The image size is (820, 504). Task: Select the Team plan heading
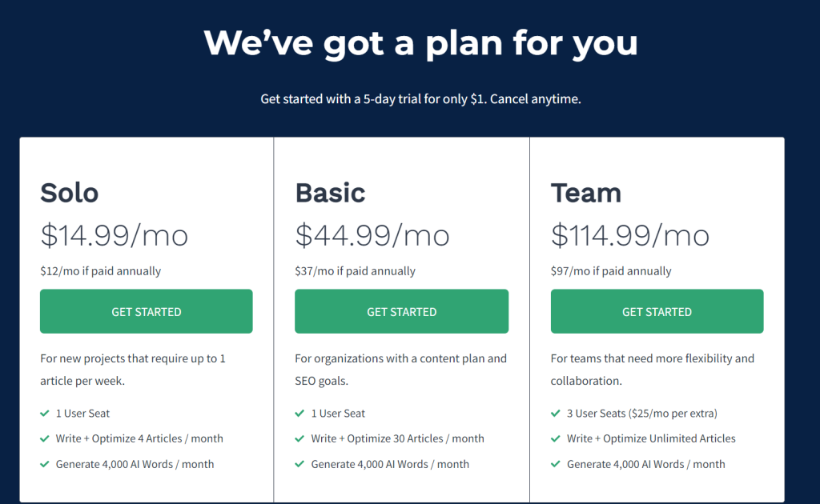point(585,193)
